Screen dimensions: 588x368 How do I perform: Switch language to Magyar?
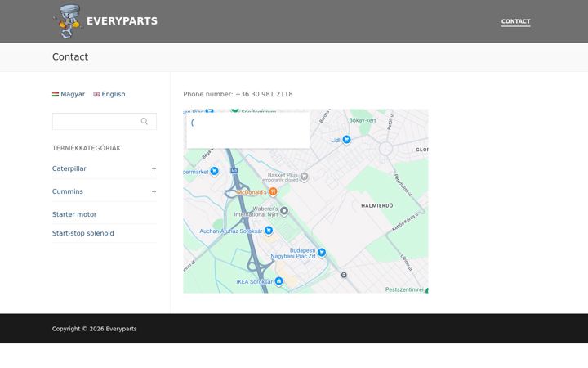pos(73,94)
